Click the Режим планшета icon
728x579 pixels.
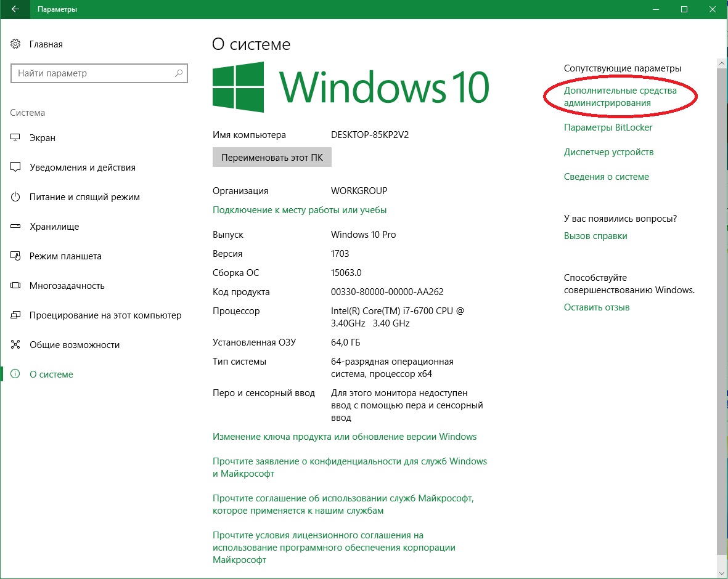[x=15, y=256]
